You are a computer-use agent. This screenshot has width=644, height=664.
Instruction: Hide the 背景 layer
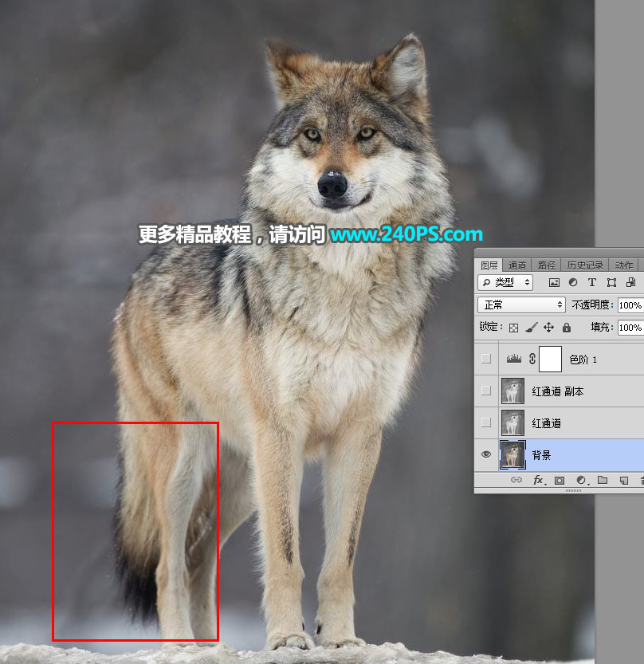pos(486,454)
